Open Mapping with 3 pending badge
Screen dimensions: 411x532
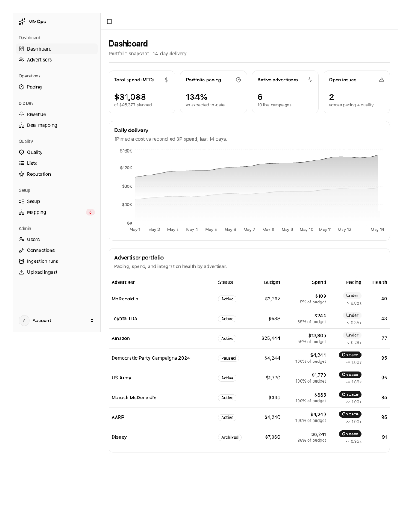click(57, 212)
